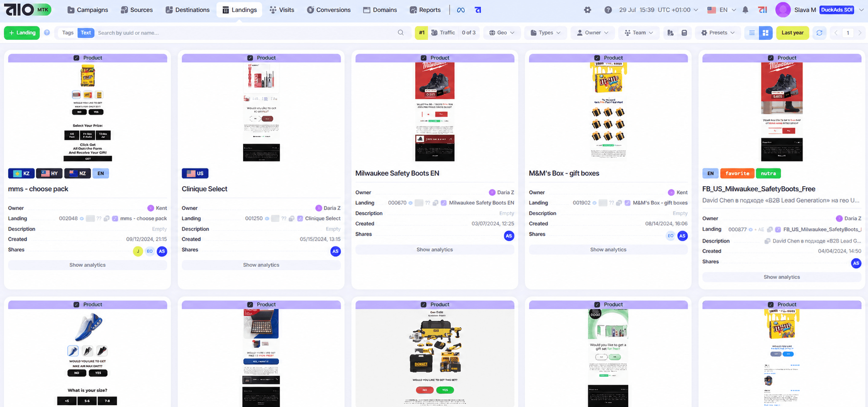Viewport: 868px width, 407px height.
Task: Click the AS share avatar on Clinique Select
Action: 336,251
